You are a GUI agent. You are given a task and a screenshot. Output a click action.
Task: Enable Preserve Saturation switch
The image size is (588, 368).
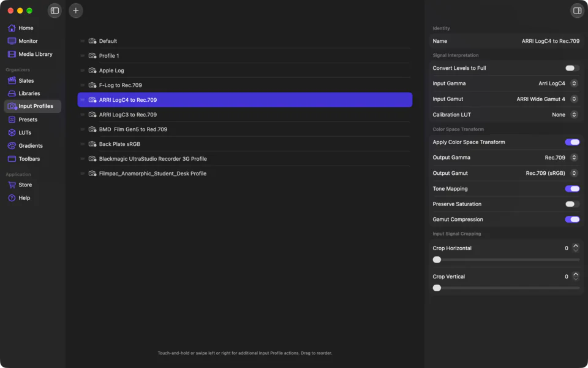(x=572, y=204)
